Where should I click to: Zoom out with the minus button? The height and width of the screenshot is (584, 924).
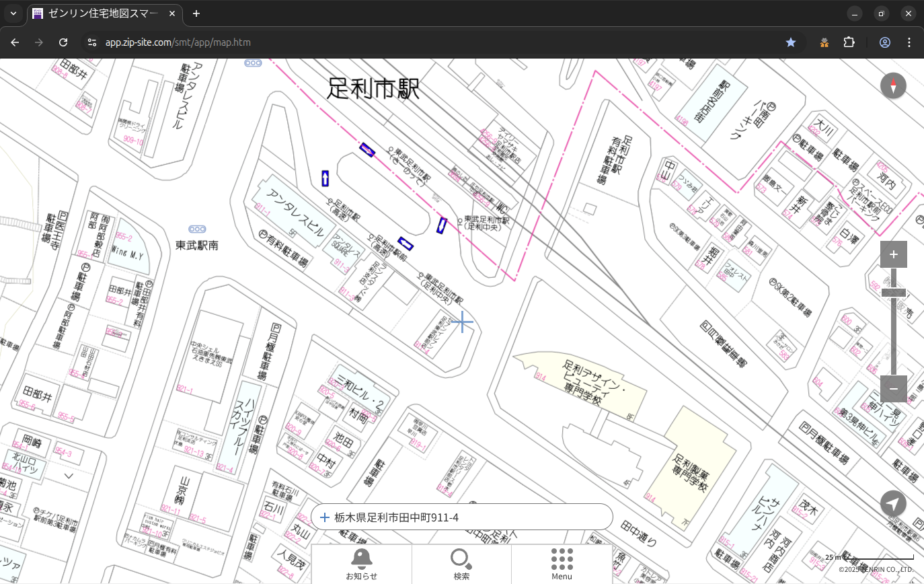click(x=893, y=389)
